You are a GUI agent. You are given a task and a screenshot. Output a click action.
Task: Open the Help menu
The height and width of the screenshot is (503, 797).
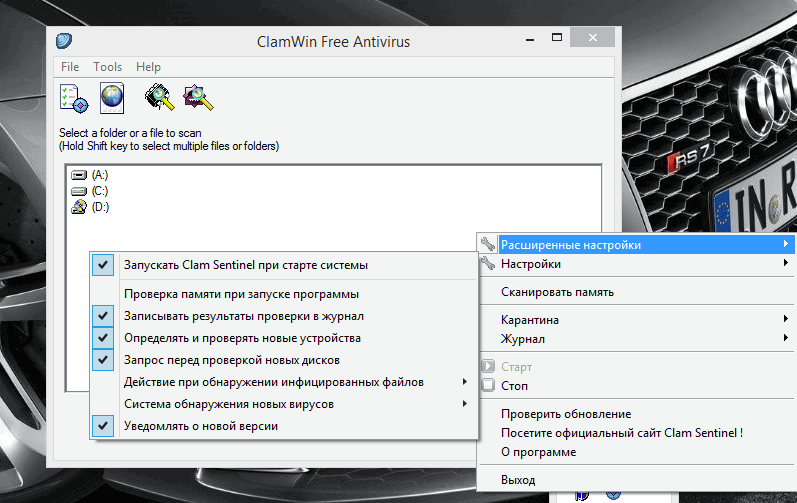click(x=148, y=67)
